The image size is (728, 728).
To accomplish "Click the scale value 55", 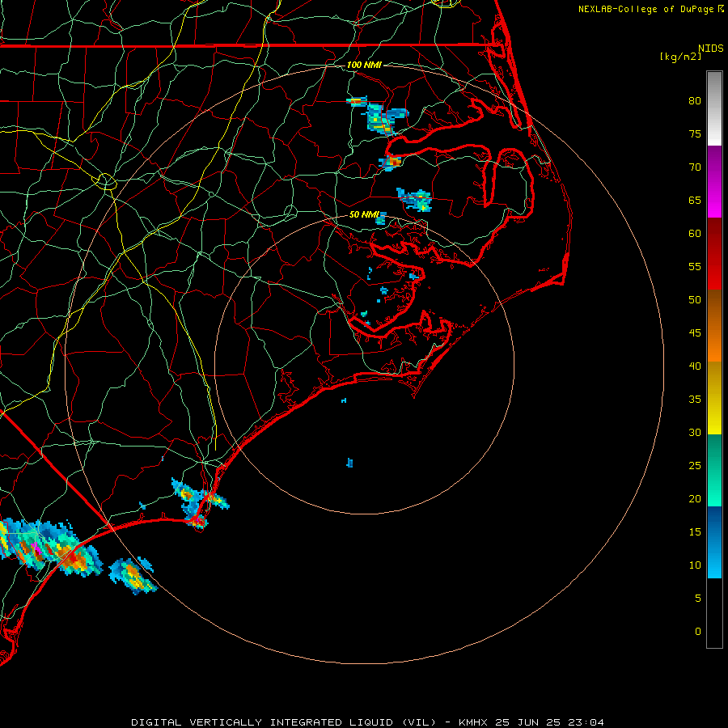I will coord(695,266).
